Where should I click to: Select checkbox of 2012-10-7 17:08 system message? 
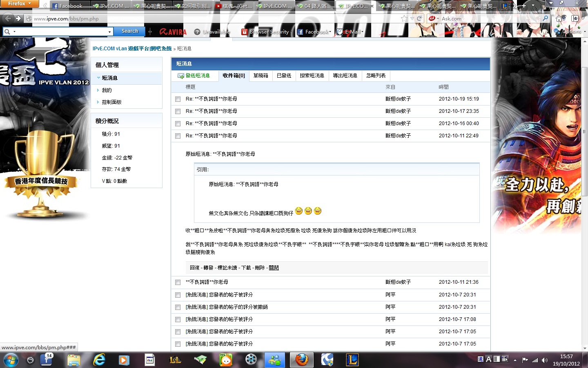coord(178,319)
